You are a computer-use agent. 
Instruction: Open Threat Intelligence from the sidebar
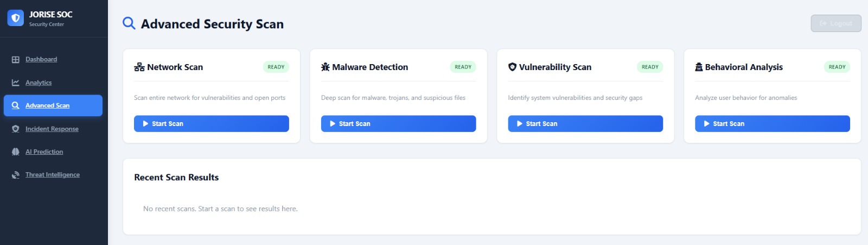(53, 175)
